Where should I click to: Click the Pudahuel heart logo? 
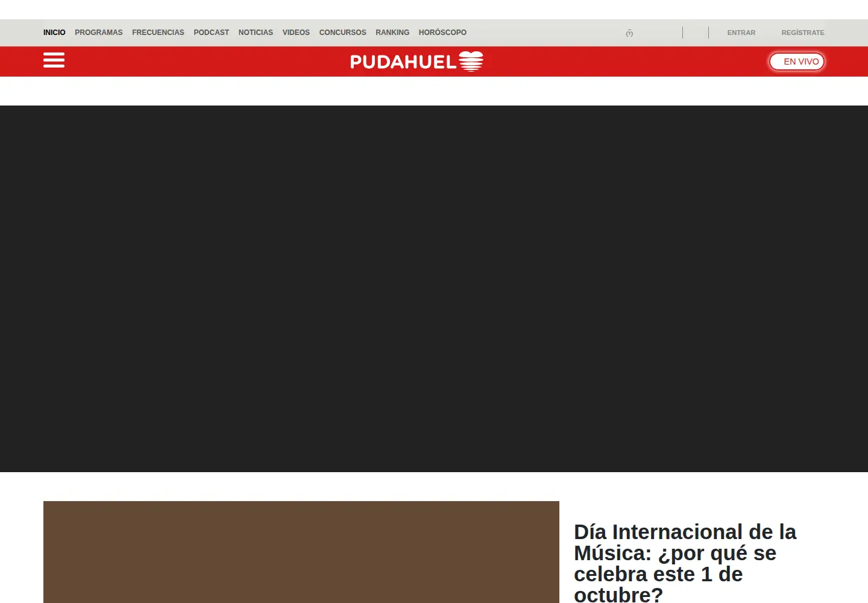click(417, 62)
